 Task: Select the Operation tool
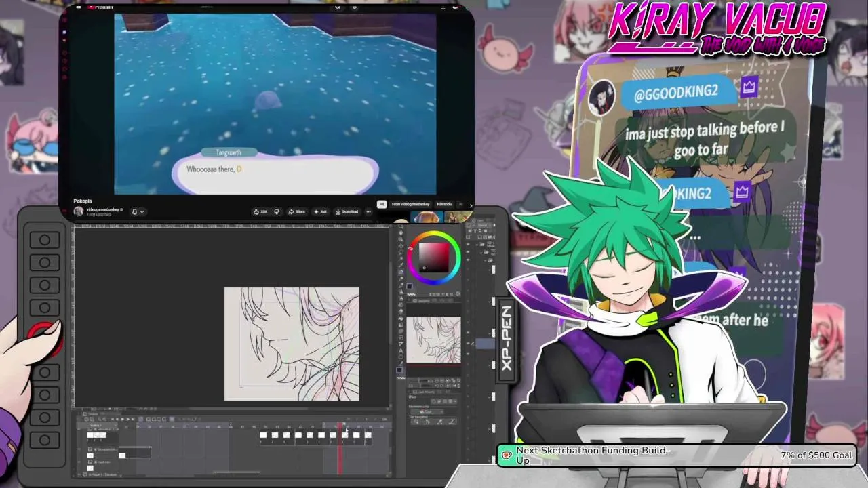pos(401,239)
